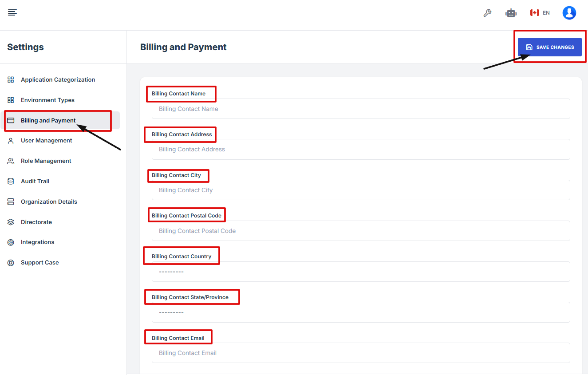Click into Billing Contact Email field
This screenshot has height=375, width=588.
[x=360, y=353]
